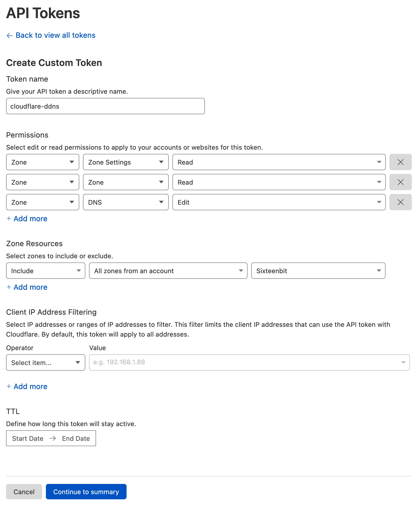The height and width of the screenshot is (507, 420).
Task: Continue to summary
Action: (86, 492)
